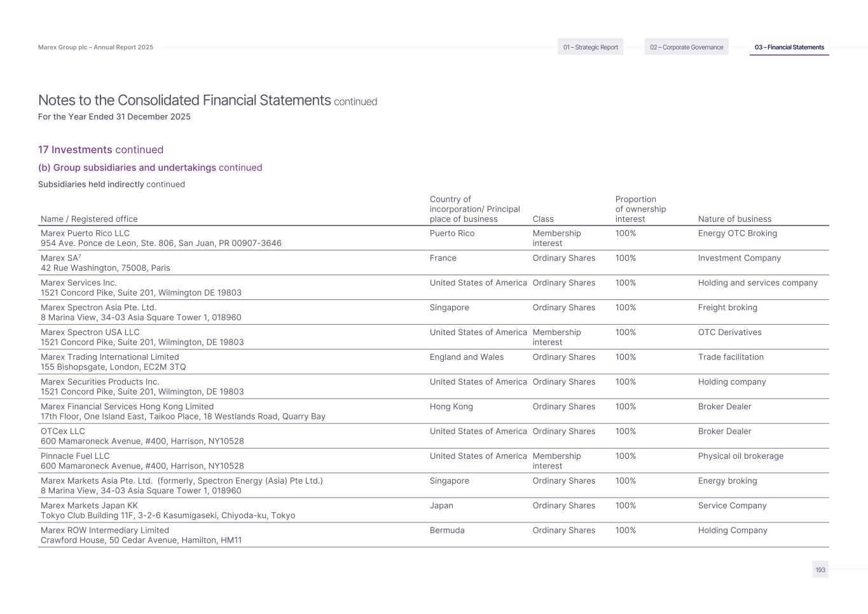Click footnote 7 superscript beside Marex SA

pyautogui.click(x=79, y=256)
